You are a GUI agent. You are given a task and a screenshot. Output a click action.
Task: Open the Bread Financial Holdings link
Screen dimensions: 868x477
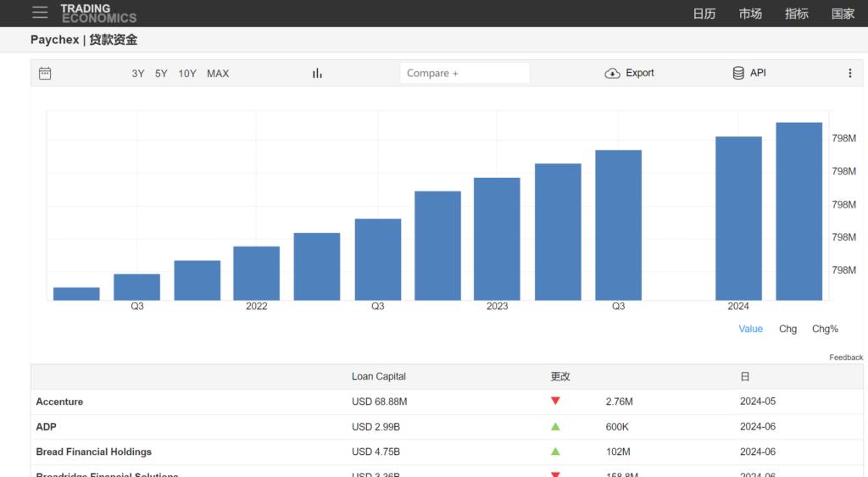click(93, 452)
